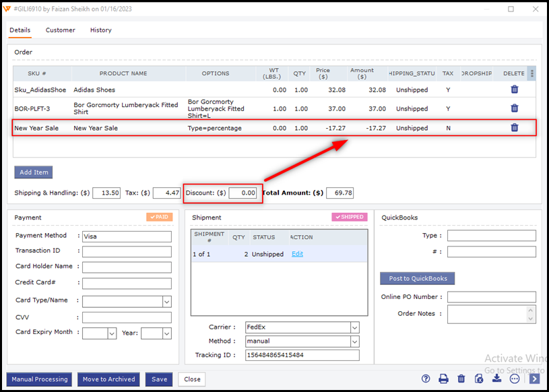This screenshot has width=549, height=392.
Task: Delete the Bor Gorcmorty shirt line item
Action: 514,108
